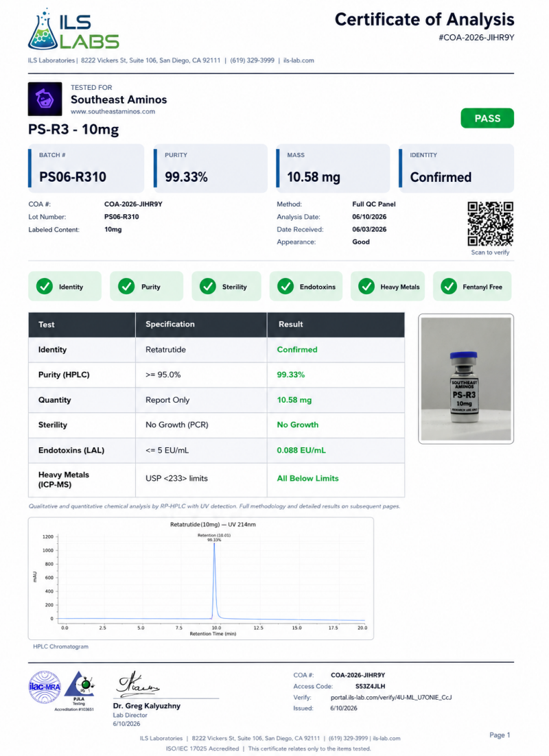Click the PS-R3 - 10mg product heading
The height and width of the screenshot is (756, 549).
coord(73,129)
